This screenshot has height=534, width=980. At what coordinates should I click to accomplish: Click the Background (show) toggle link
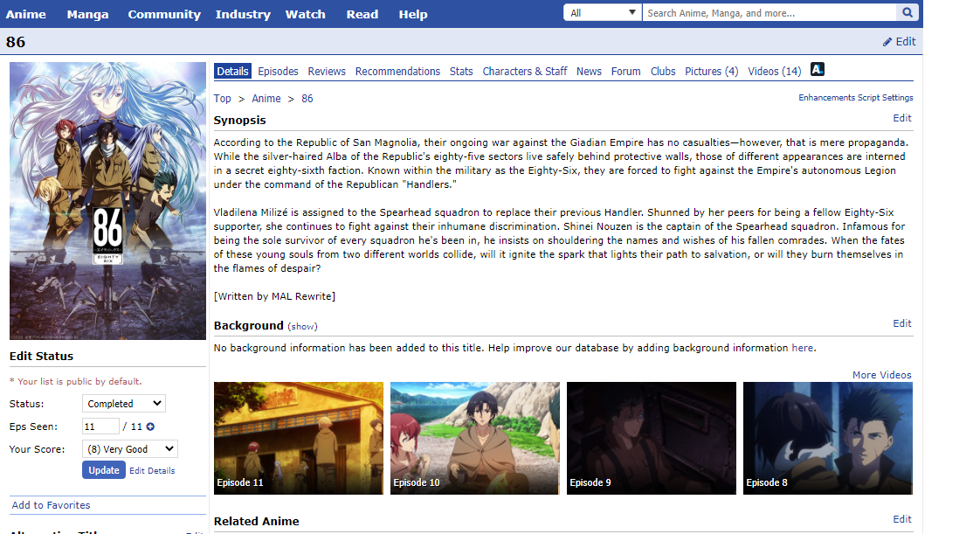tap(302, 326)
